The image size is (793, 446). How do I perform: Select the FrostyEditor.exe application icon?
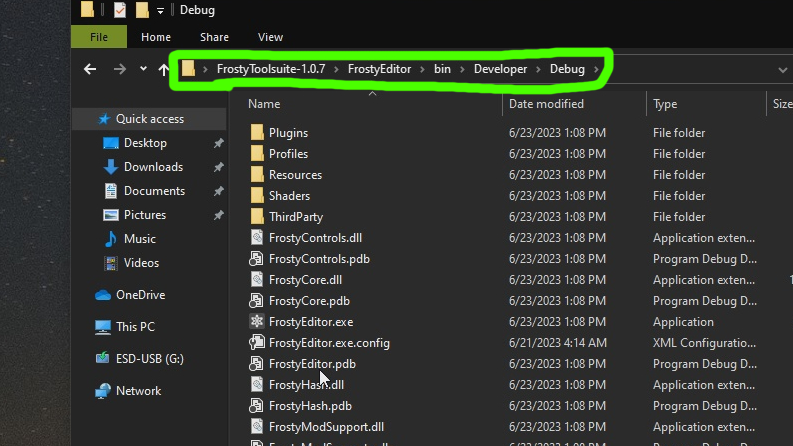(x=257, y=322)
